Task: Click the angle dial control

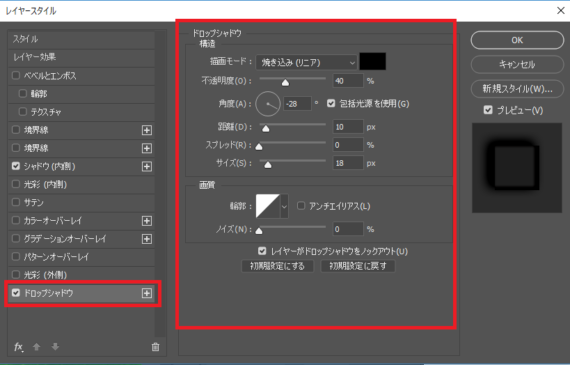Action: (268, 104)
